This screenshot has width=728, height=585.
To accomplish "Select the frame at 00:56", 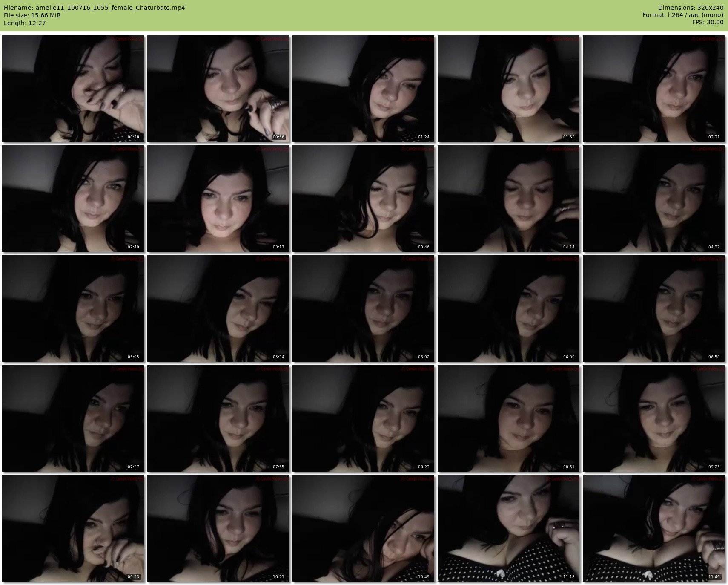I will click(218, 89).
